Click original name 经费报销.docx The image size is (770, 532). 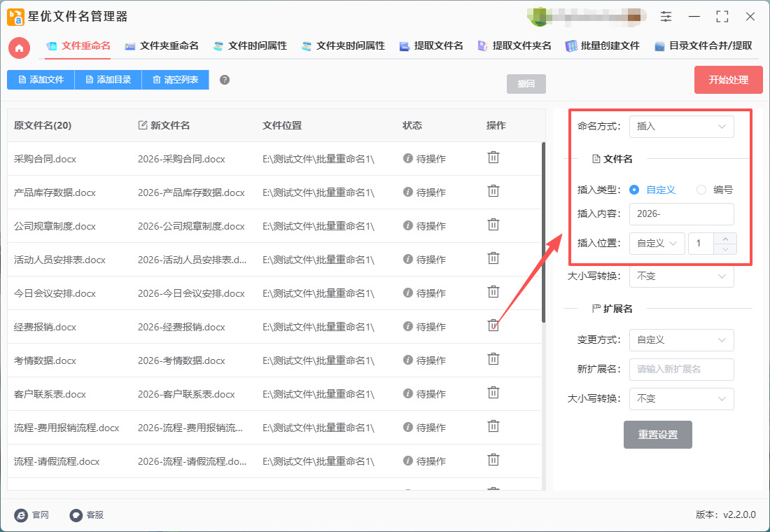tap(45, 327)
